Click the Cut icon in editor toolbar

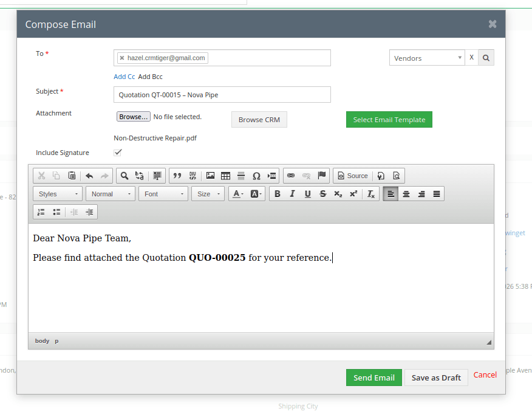point(41,176)
